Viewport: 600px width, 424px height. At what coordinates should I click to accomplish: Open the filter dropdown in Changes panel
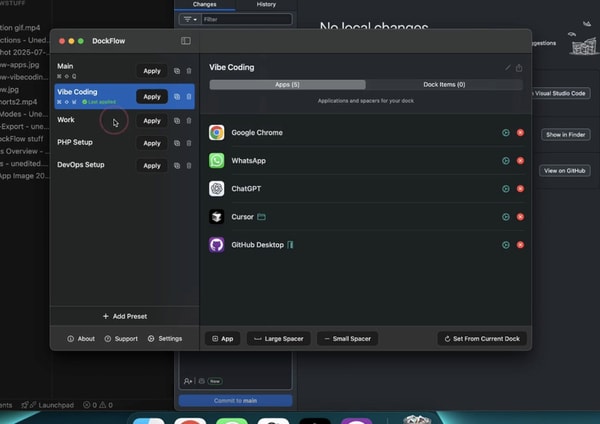(x=188, y=19)
